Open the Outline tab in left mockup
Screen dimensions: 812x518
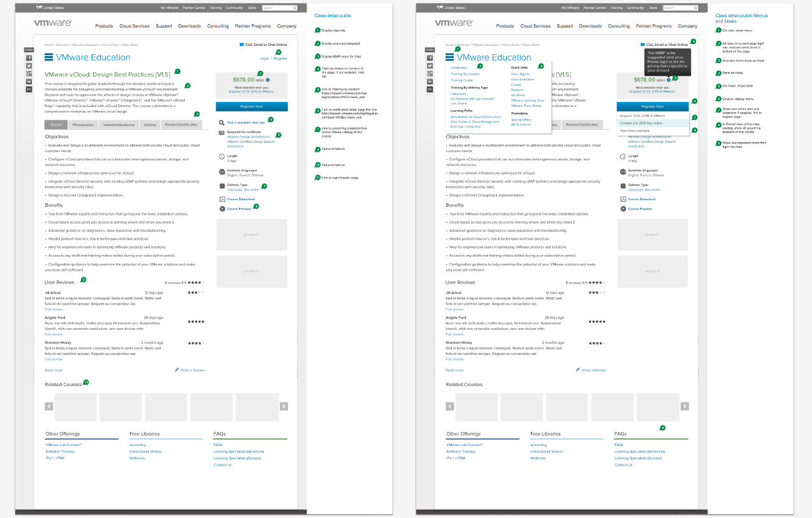[150, 125]
